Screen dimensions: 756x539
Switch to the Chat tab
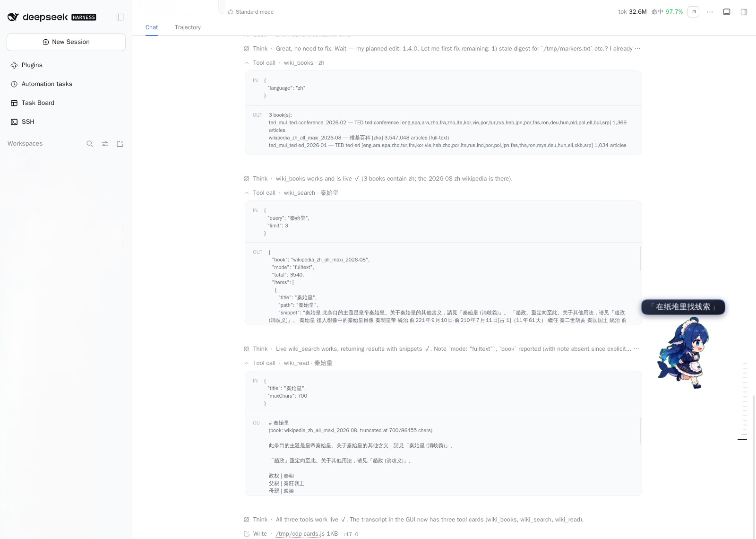tap(152, 27)
